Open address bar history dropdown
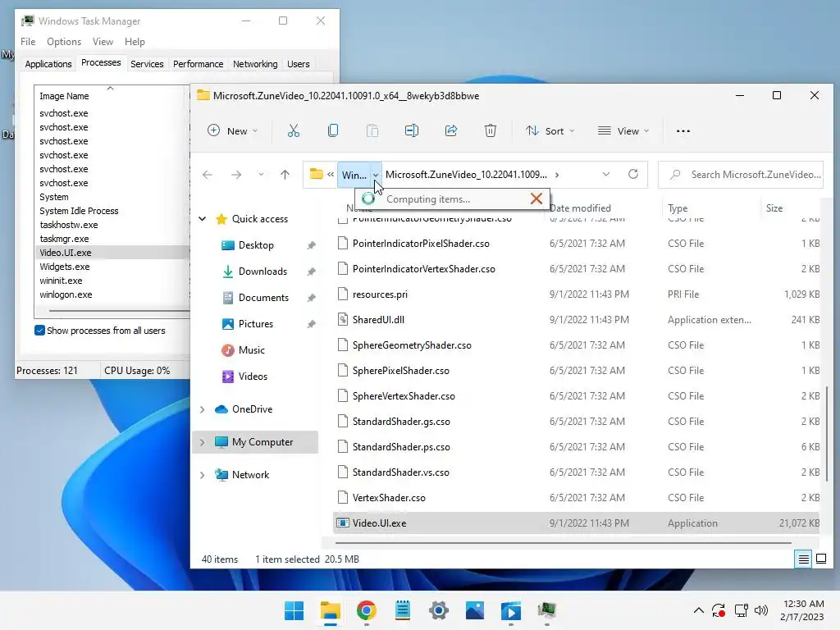This screenshot has width=840, height=630. pyautogui.click(x=606, y=174)
